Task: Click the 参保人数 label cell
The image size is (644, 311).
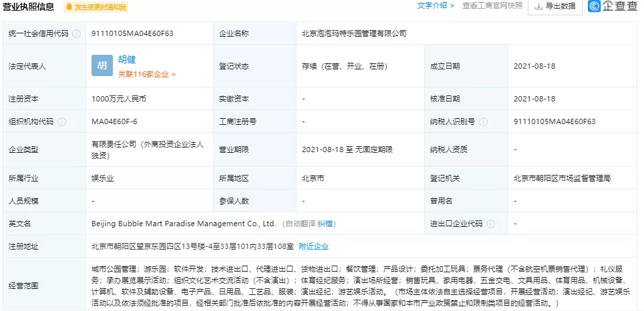Action: (255, 202)
